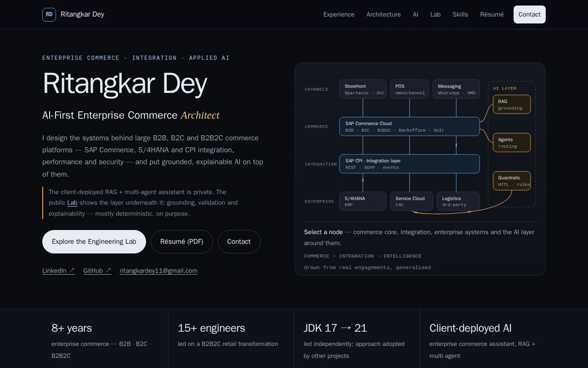Click the 'COMMERCE → INTEGRATION → INTELLIGENCE' caption
Screen dimensions: 588x368
tap(362, 256)
